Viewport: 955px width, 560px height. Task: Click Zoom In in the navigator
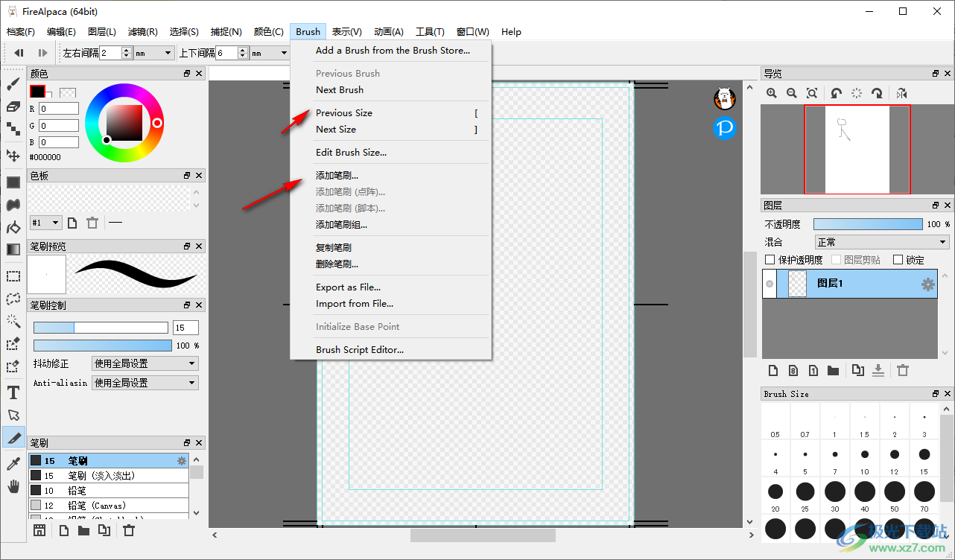click(772, 93)
